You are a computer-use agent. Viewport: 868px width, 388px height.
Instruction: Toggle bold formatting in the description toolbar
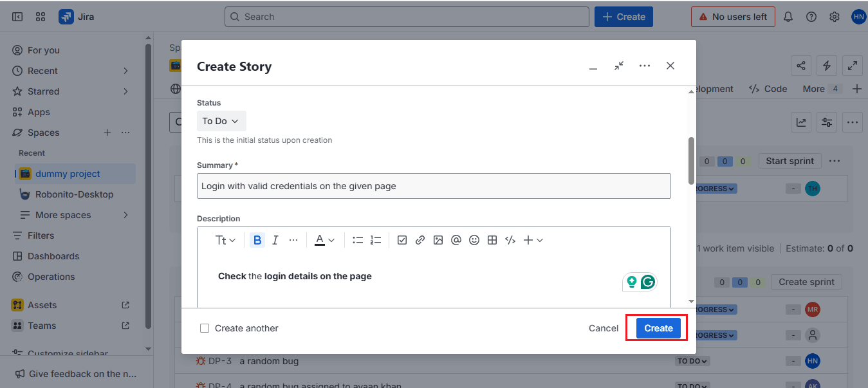click(x=257, y=240)
